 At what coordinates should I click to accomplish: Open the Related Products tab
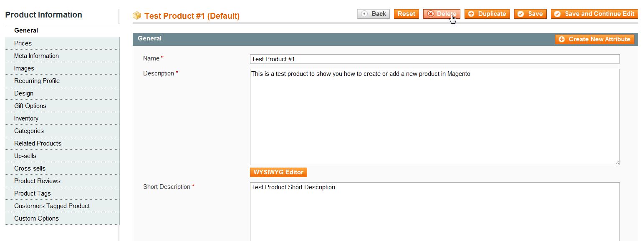pyautogui.click(x=38, y=143)
